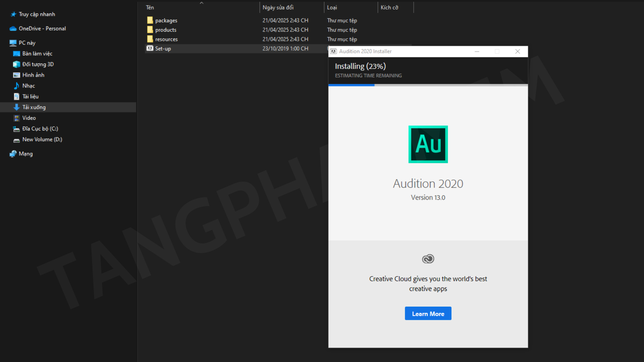Open Đĩa Cục bộ (C:) drive
Viewport: 644px width, 362px height.
40,129
